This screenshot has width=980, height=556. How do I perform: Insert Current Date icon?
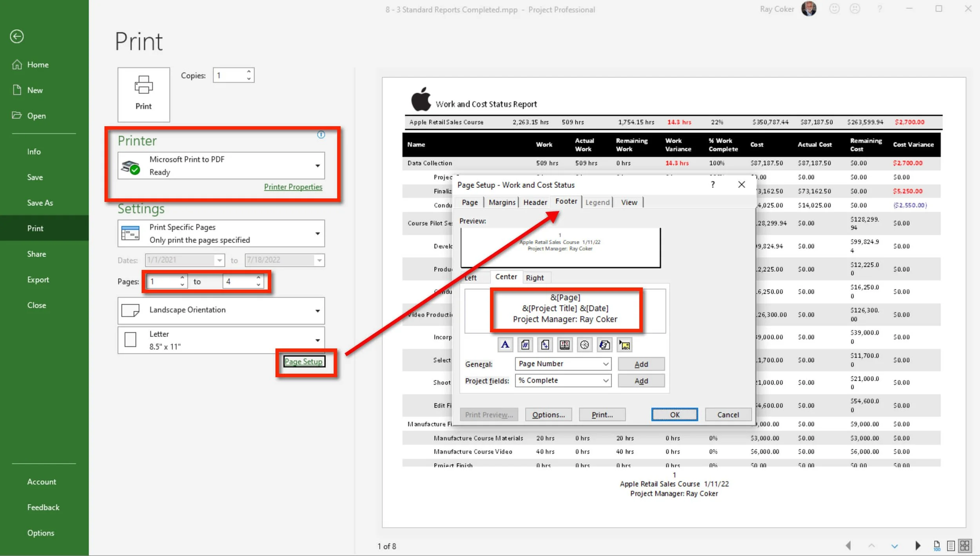(565, 345)
